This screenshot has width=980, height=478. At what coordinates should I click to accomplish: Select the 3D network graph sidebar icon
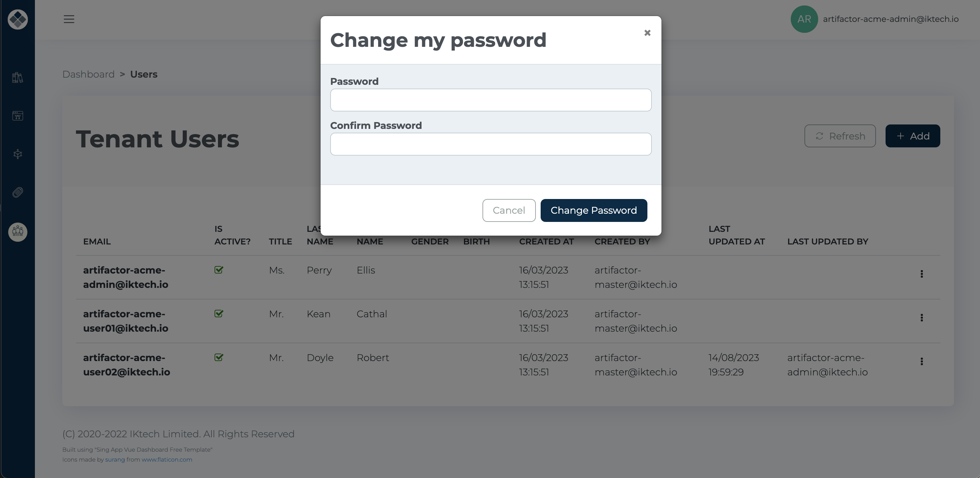[x=17, y=154]
